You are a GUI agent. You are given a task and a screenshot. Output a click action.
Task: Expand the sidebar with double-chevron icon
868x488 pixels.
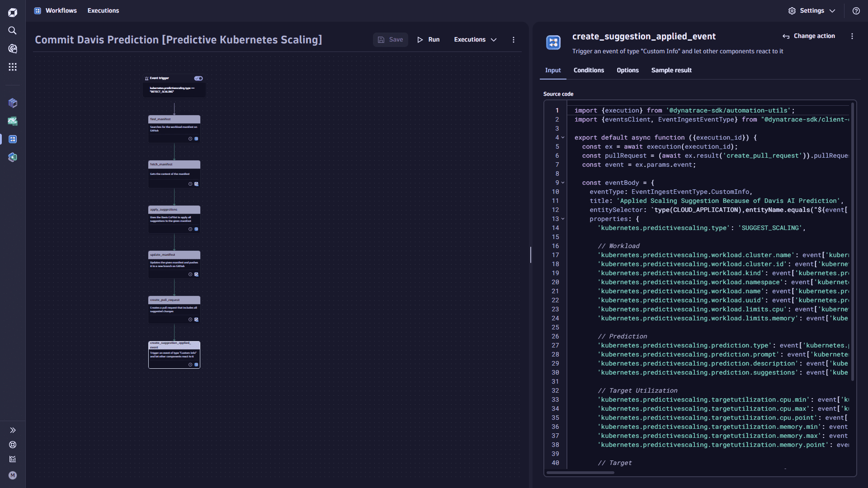13,430
